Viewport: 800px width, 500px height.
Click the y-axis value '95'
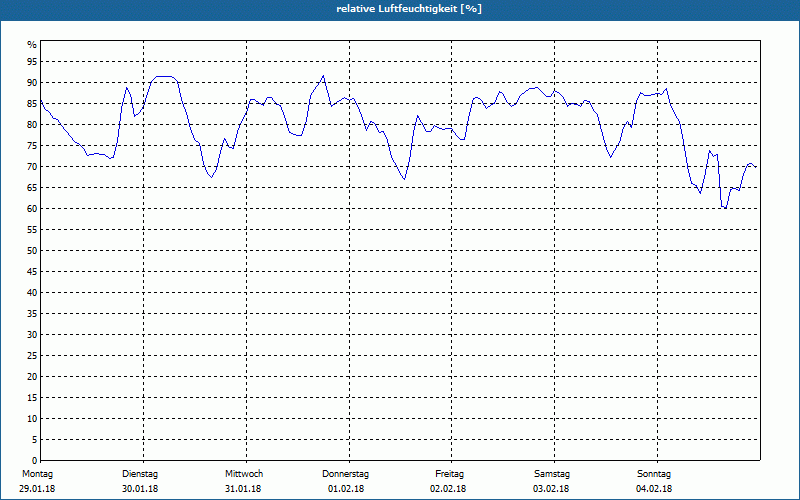pos(32,62)
